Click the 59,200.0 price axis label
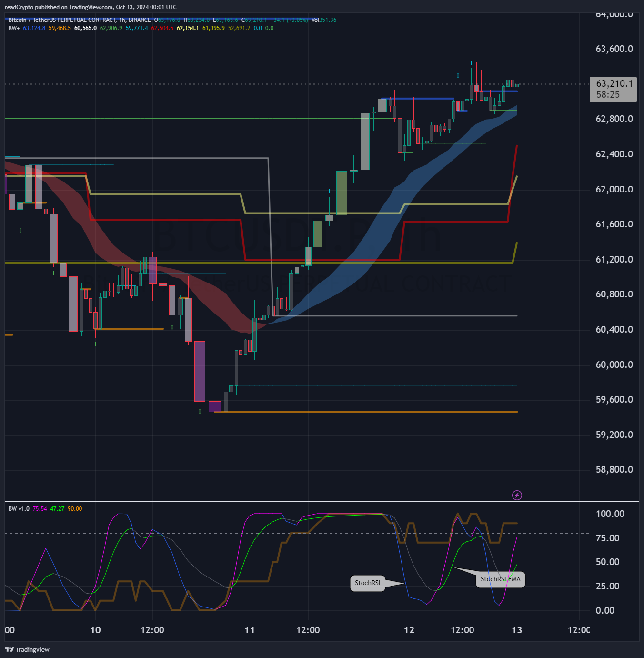The height and width of the screenshot is (658, 644). click(614, 435)
